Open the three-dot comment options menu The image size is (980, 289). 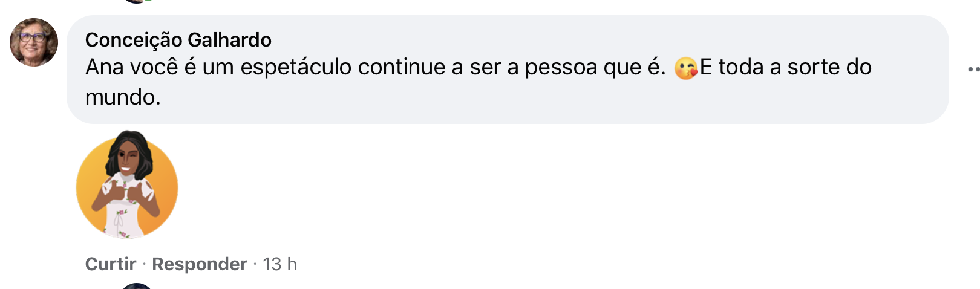coord(973,70)
